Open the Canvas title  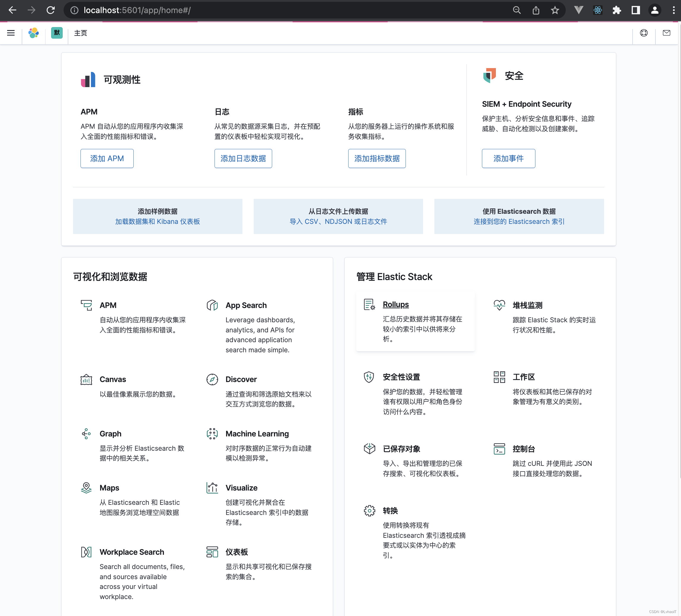click(113, 379)
